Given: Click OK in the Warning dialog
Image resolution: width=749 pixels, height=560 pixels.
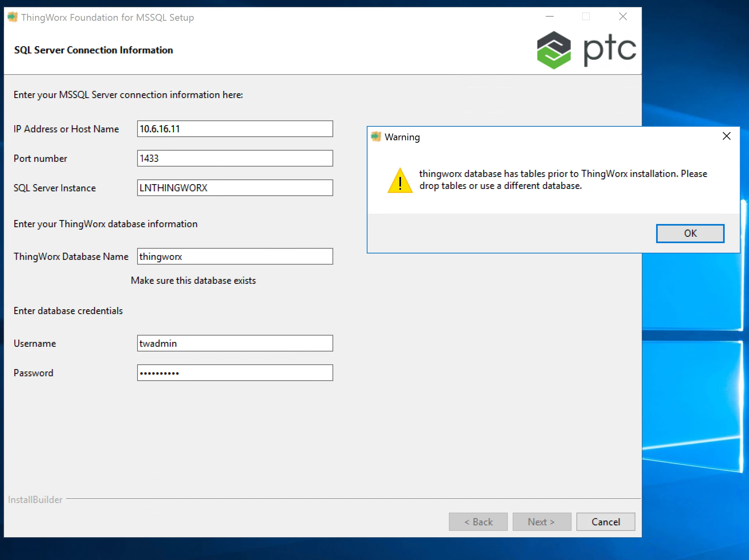Looking at the screenshot, I should 690,233.
